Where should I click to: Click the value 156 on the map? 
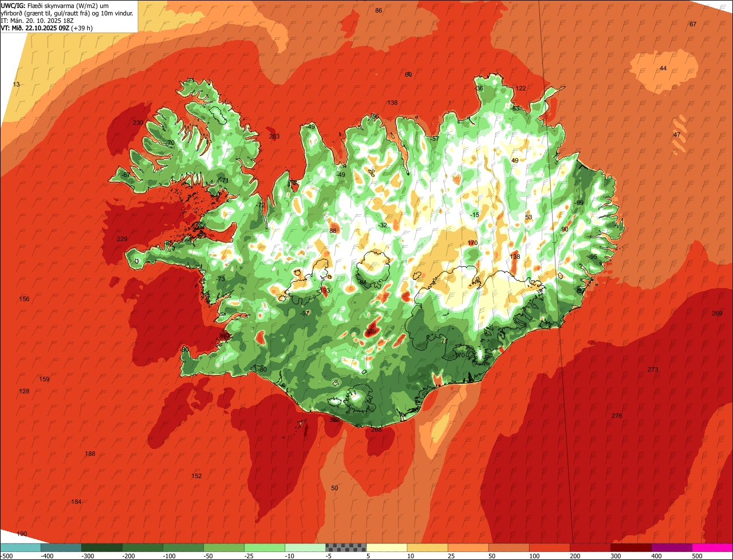(x=24, y=299)
